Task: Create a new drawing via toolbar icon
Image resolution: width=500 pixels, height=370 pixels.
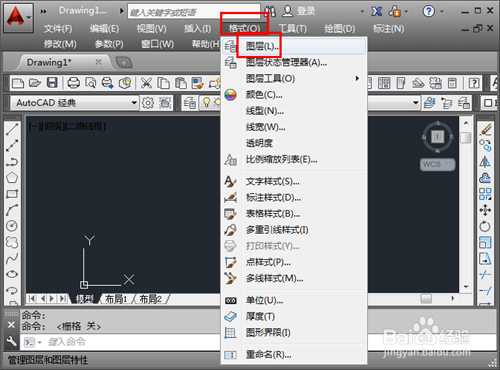Action: point(18,83)
